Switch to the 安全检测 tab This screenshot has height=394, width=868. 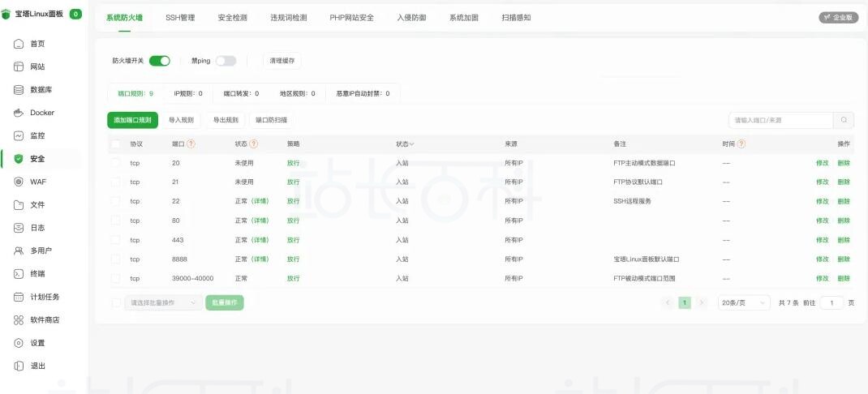click(233, 18)
